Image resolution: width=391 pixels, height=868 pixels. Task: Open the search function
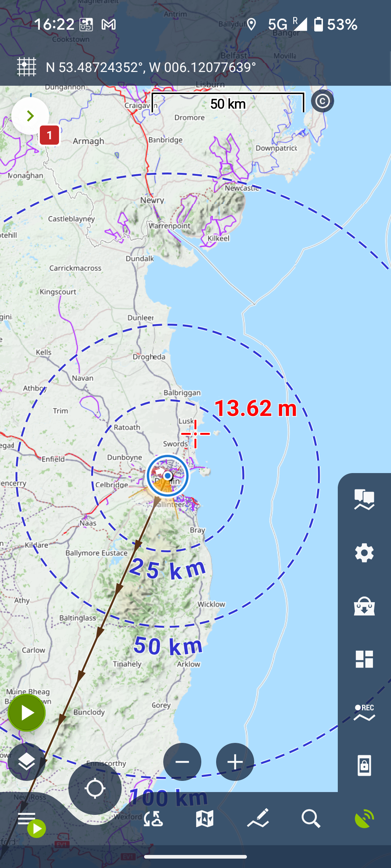[x=311, y=819]
